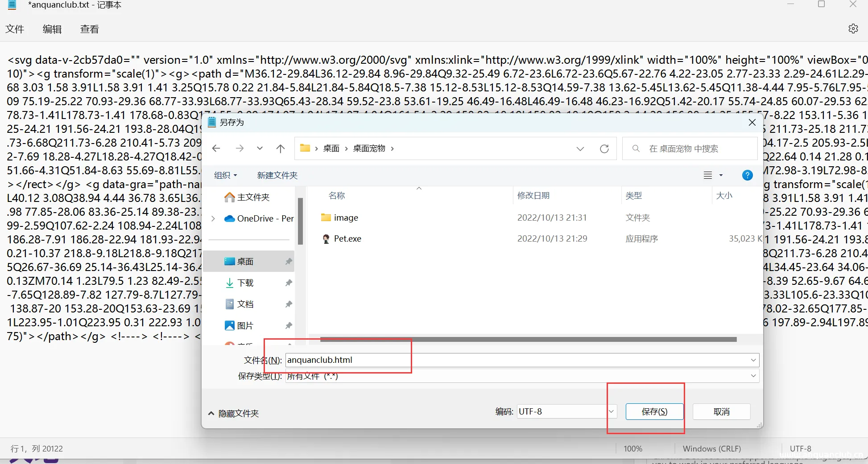Click the 保存 button
The height and width of the screenshot is (464, 868).
click(x=654, y=411)
